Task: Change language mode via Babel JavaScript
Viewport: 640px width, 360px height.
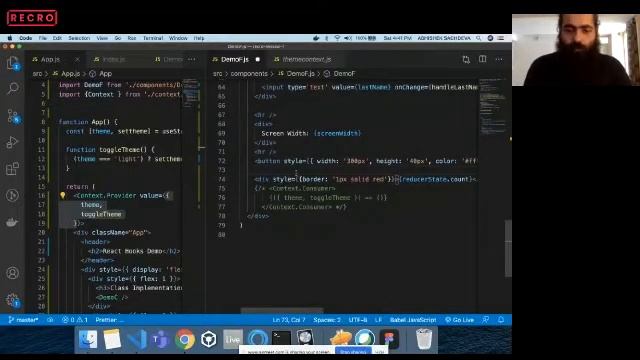Action: (x=413, y=320)
